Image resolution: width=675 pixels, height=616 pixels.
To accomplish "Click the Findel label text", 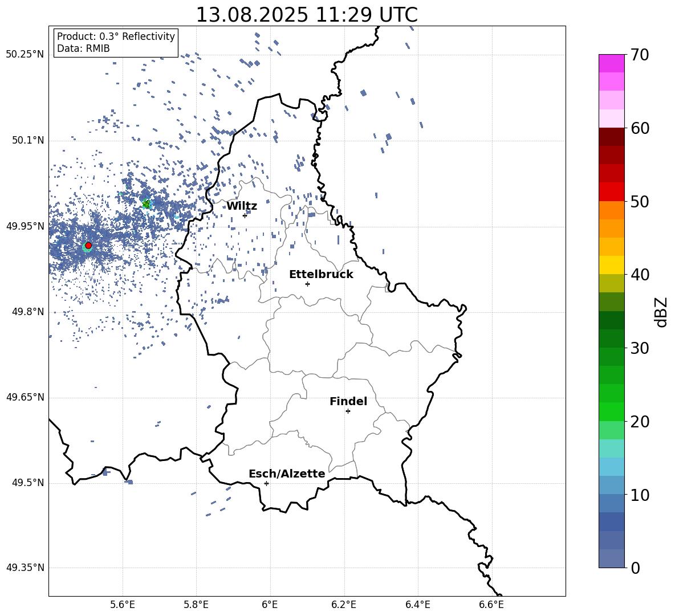I will pos(348,401).
